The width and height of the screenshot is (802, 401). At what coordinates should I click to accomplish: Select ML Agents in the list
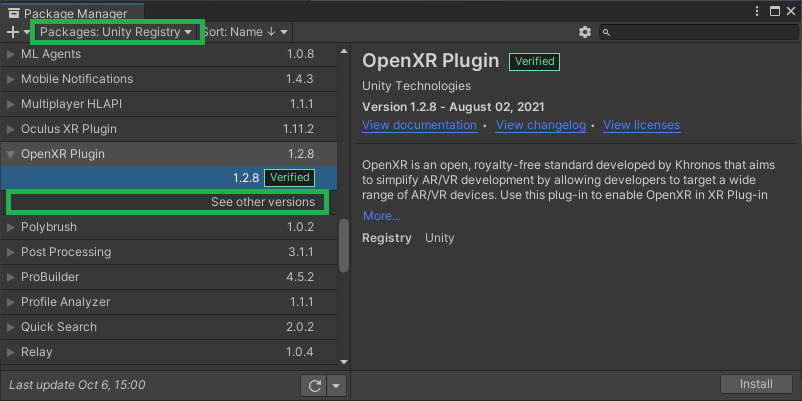pyautogui.click(x=169, y=54)
